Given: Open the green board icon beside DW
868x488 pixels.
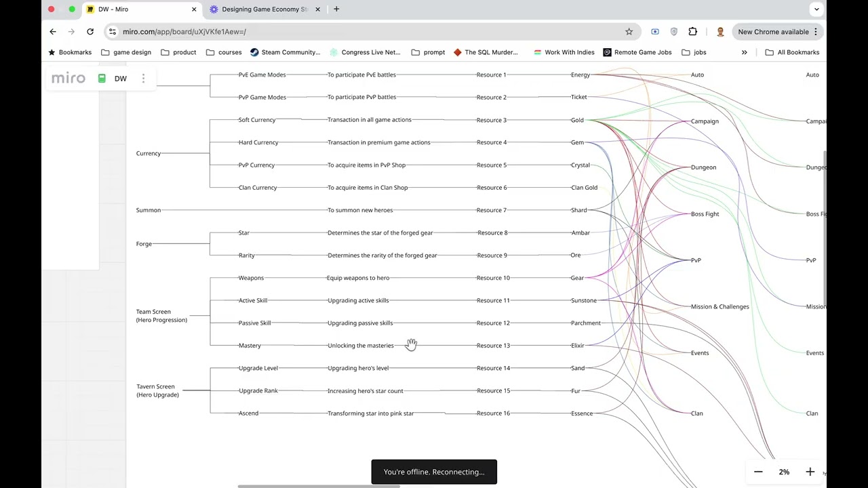Looking at the screenshot, I should pyautogui.click(x=102, y=79).
